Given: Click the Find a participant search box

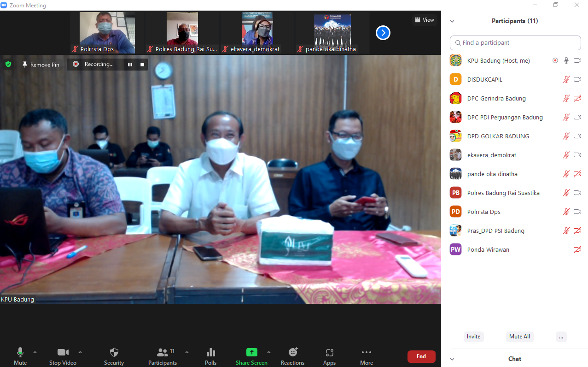Looking at the screenshot, I should (515, 42).
